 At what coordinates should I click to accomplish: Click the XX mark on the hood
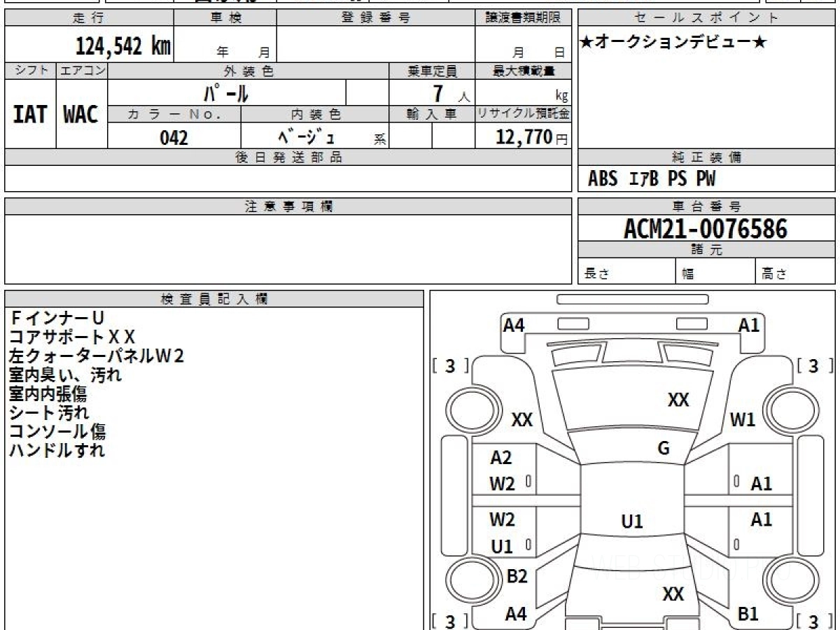(x=678, y=400)
